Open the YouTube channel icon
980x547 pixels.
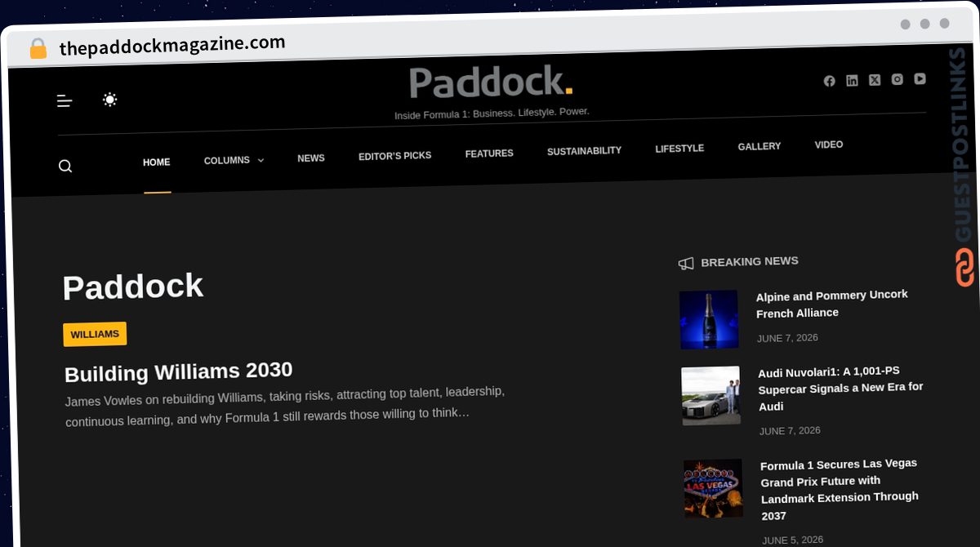coord(920,78)
